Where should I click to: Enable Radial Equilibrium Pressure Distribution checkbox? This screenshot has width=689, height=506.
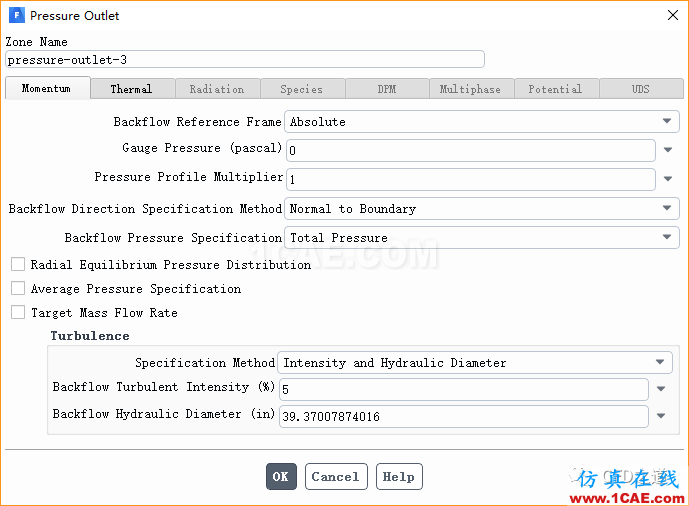18,264
